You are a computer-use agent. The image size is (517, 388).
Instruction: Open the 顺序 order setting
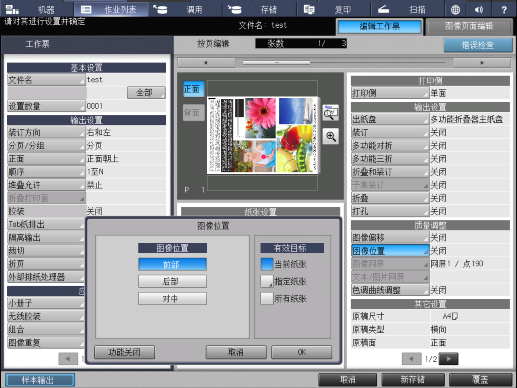[x=46, y=172]
